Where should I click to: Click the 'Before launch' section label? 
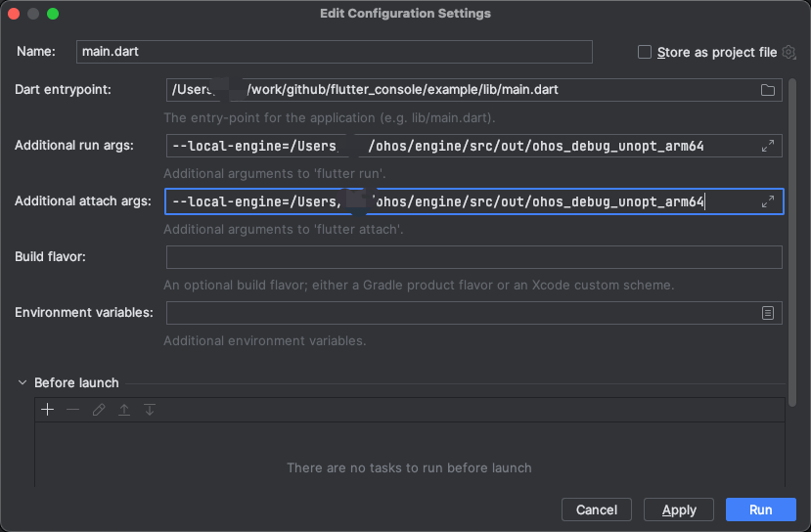point(76,382)
